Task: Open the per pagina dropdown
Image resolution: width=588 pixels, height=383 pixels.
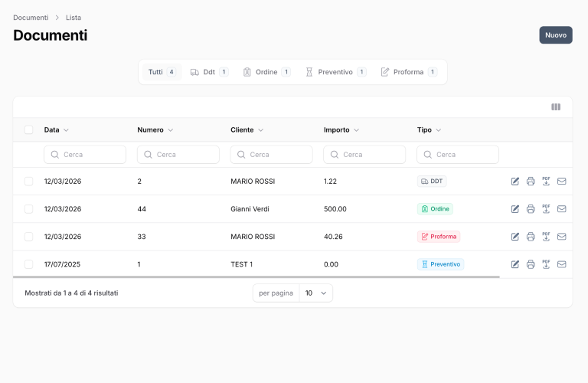Action: pyautogui.click(x=315, y=293)
